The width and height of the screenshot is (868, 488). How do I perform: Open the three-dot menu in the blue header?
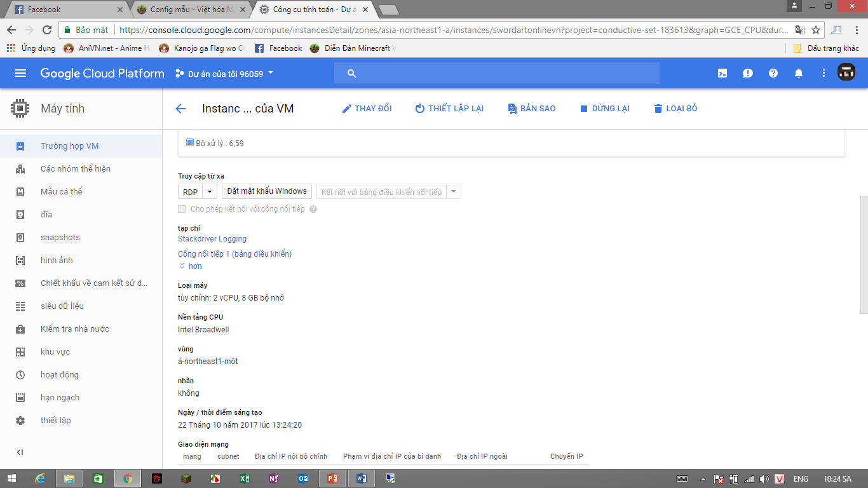[824, 73]
